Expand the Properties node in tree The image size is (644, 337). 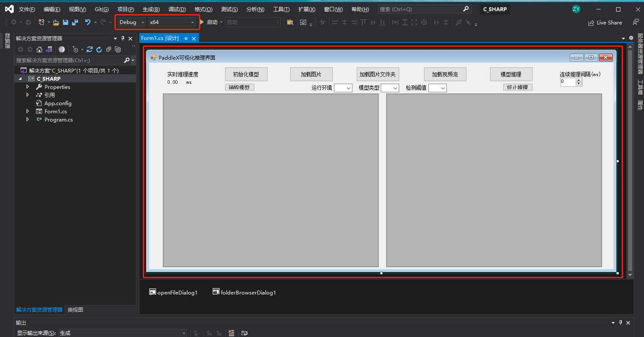28,87
